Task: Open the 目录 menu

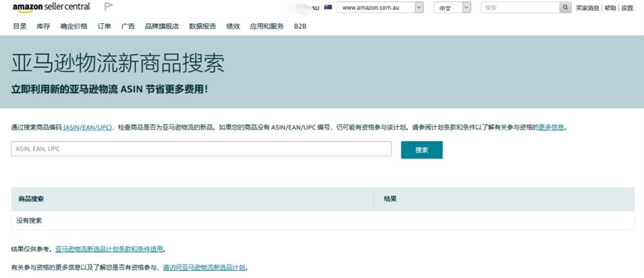Action: (20, 26)
